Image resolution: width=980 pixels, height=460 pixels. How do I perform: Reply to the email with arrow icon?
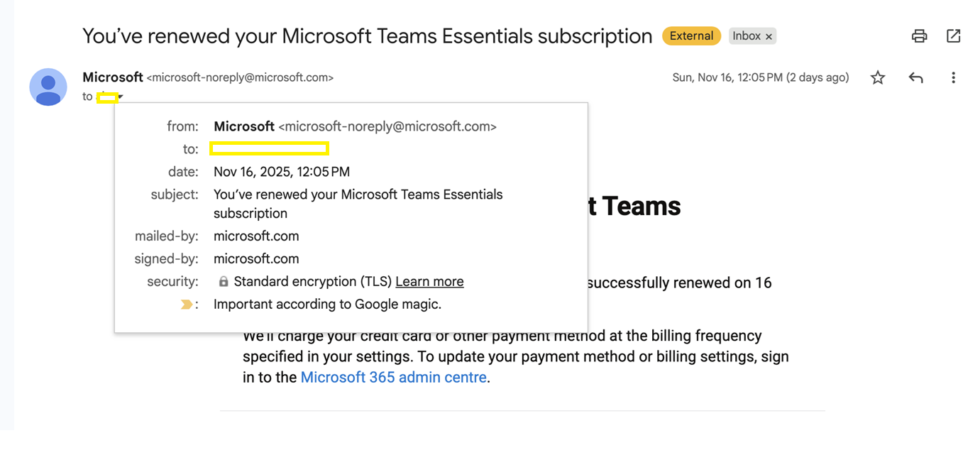916,78
